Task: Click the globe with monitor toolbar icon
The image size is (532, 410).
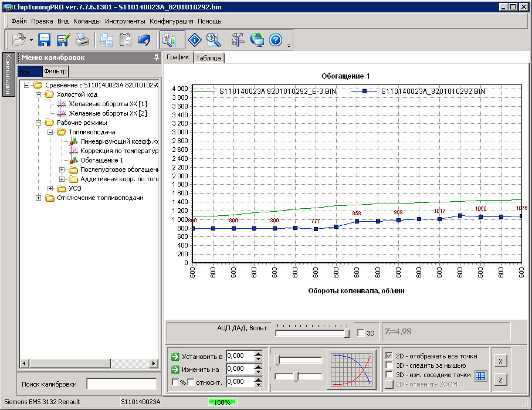Action: tap(256, 40)
